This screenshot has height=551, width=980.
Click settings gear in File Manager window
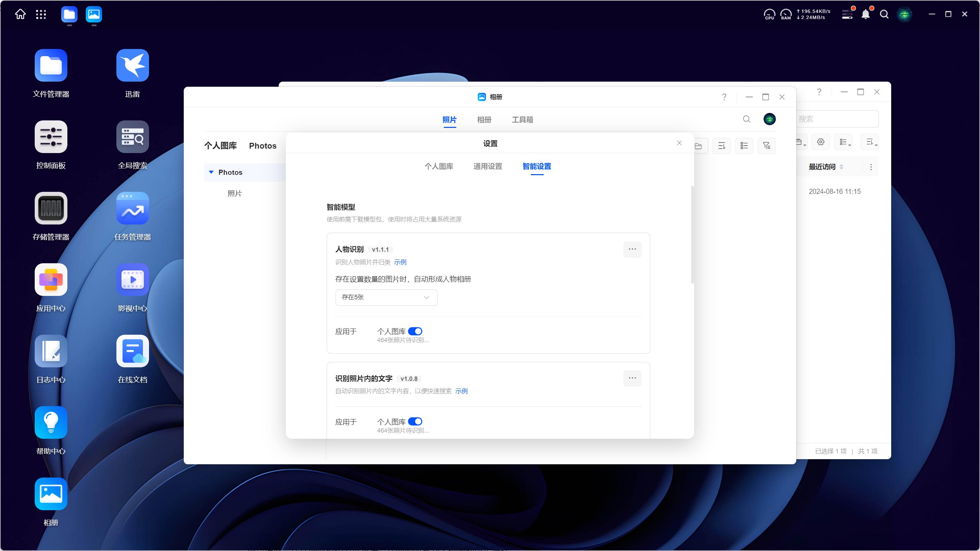pyautogui.click(x=821, y=142)
